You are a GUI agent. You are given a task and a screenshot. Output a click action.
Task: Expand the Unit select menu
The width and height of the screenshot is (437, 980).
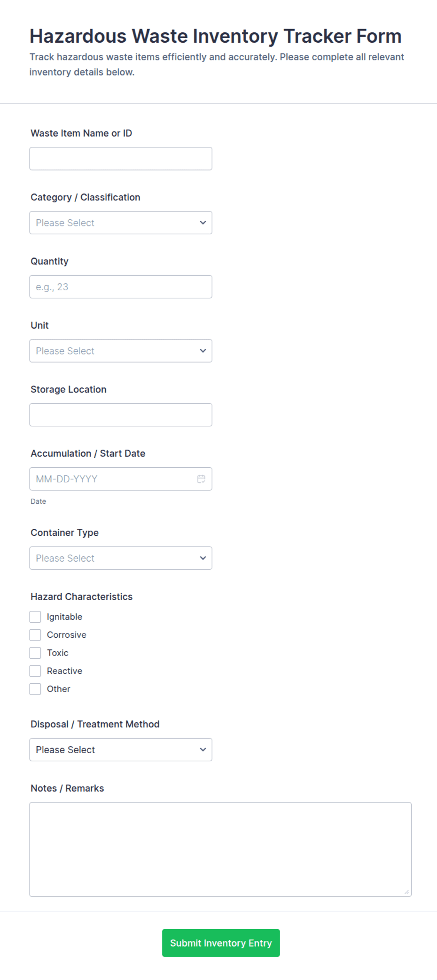point(121,351)
